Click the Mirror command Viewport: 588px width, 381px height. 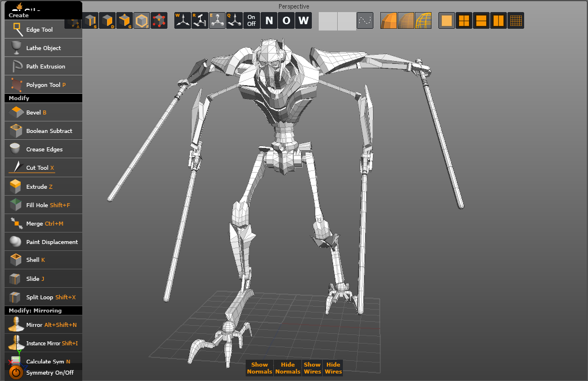pos(43,325)
